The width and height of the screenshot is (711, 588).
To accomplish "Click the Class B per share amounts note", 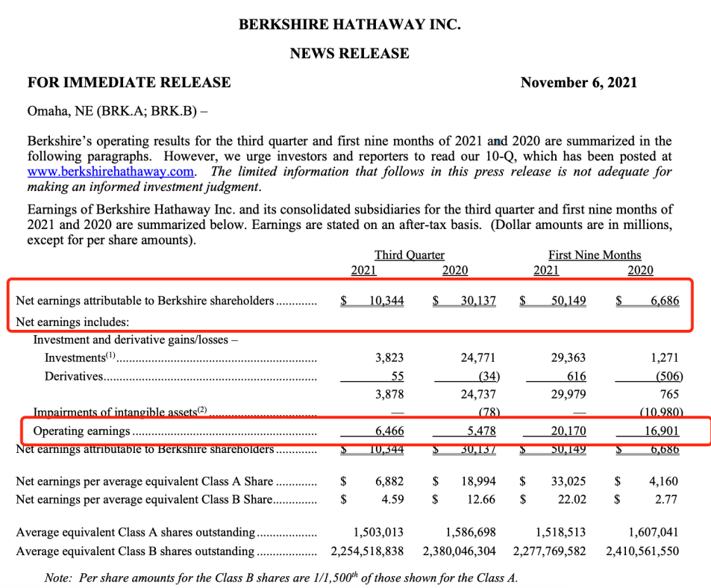I will point(281,577).
